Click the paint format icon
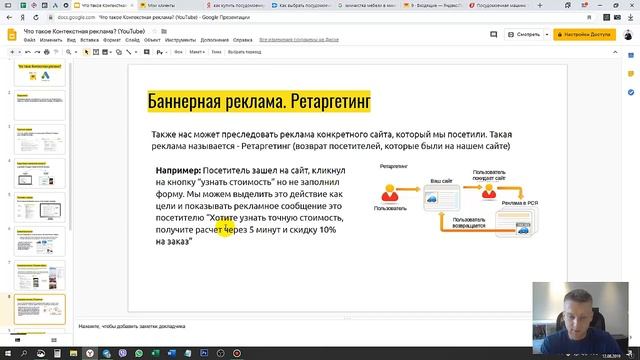The width and height of the screenshot is (640, 360). click(56, 52)
